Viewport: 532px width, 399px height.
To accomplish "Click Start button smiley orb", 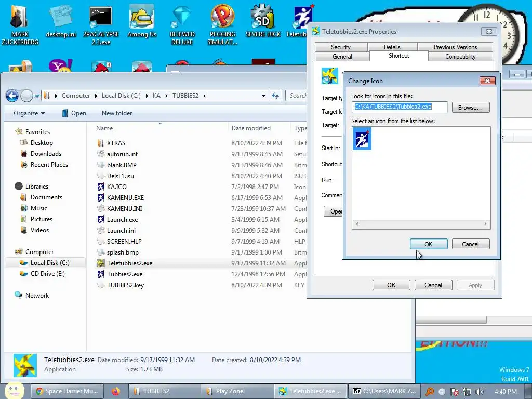I will [14, 391].
